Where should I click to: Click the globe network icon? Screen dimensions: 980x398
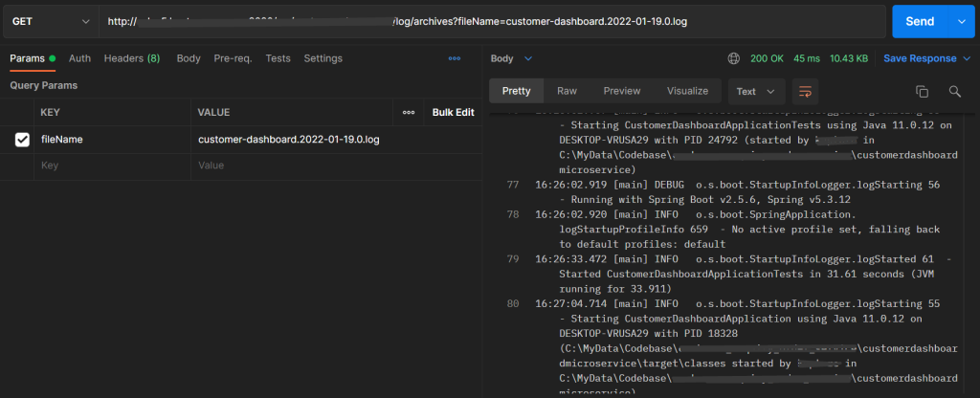pyautogui.click(x=733, y=58)
